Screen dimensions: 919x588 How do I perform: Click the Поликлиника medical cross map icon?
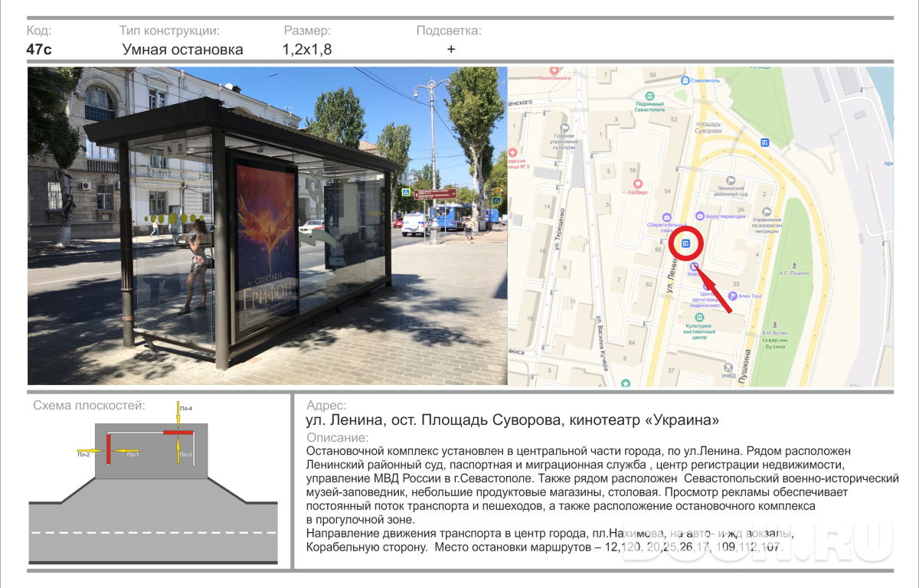coord(554,70)
